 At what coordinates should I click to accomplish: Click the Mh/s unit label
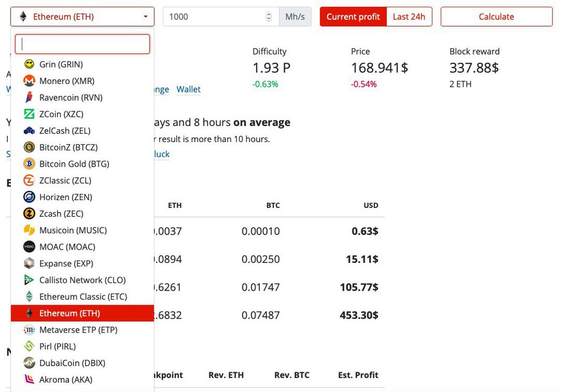pos(295,16)
